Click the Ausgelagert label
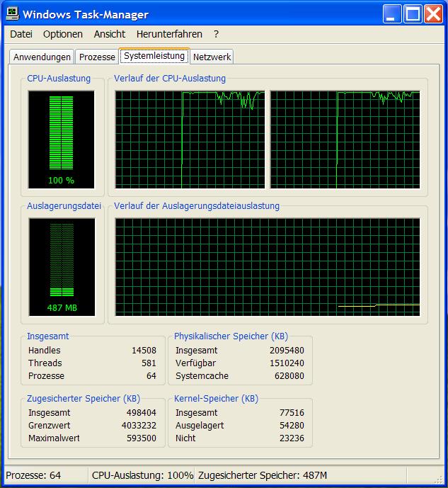Viewport: 448px width, 488px height. tap(200, 426)
